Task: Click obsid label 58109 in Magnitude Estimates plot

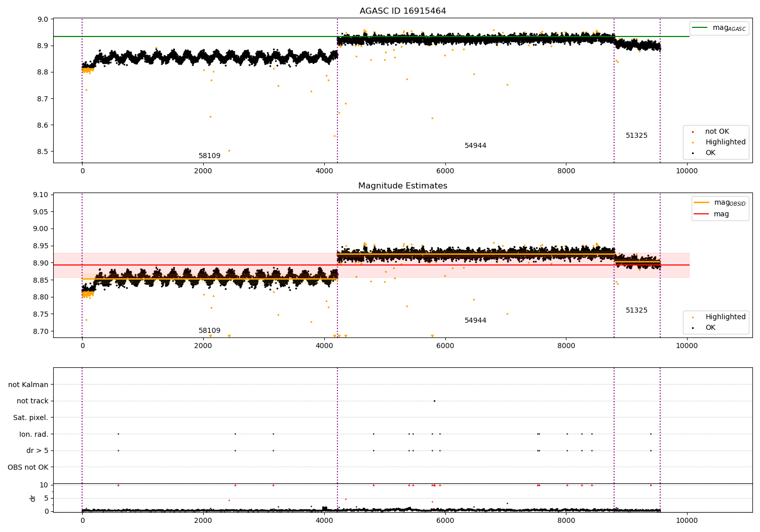Action: pyautogui.click(x=209, y=331)
